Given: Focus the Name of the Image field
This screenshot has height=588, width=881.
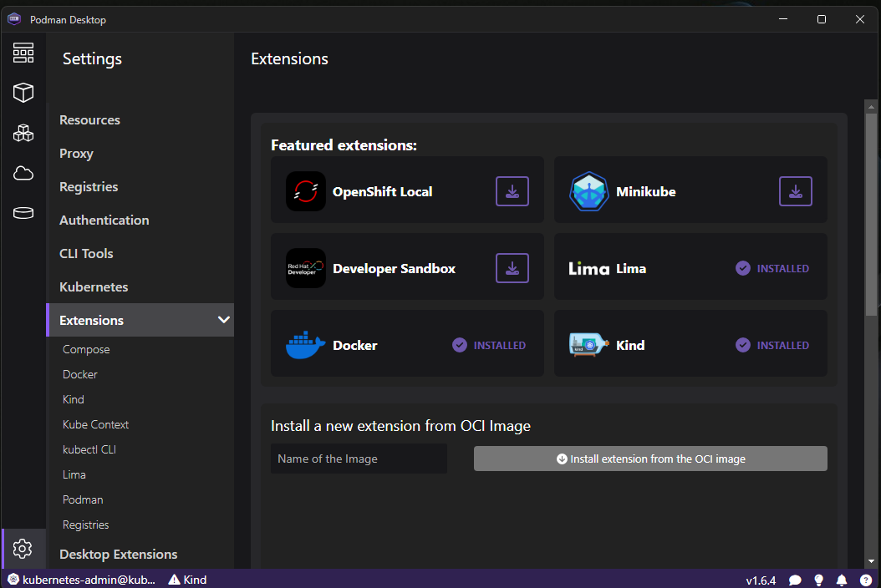Looking at the screenshot, I should tap(359, 459).
